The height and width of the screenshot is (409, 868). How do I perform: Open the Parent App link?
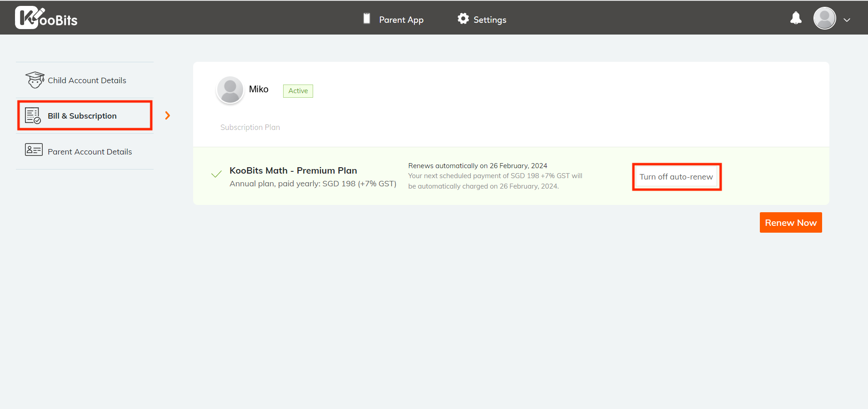click(x=401, y=20)
